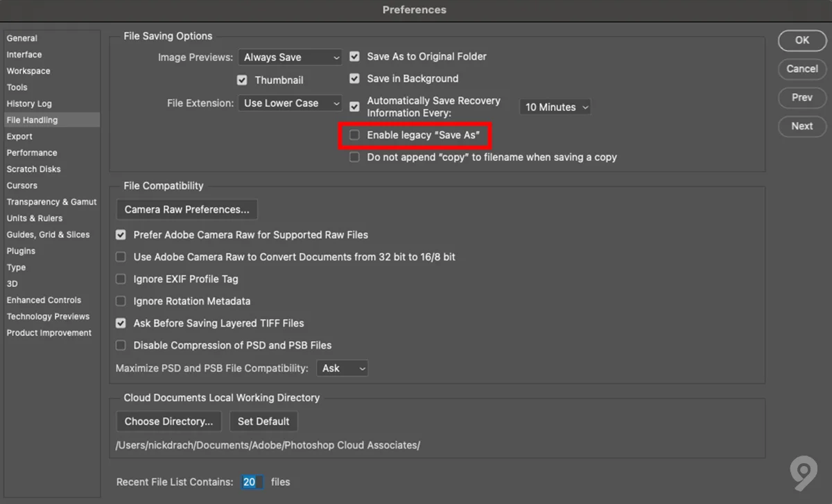832x504 pixels.
Task: Enable Disable Compression of PSD and PSB Files
Action: (x=121, y=345)
